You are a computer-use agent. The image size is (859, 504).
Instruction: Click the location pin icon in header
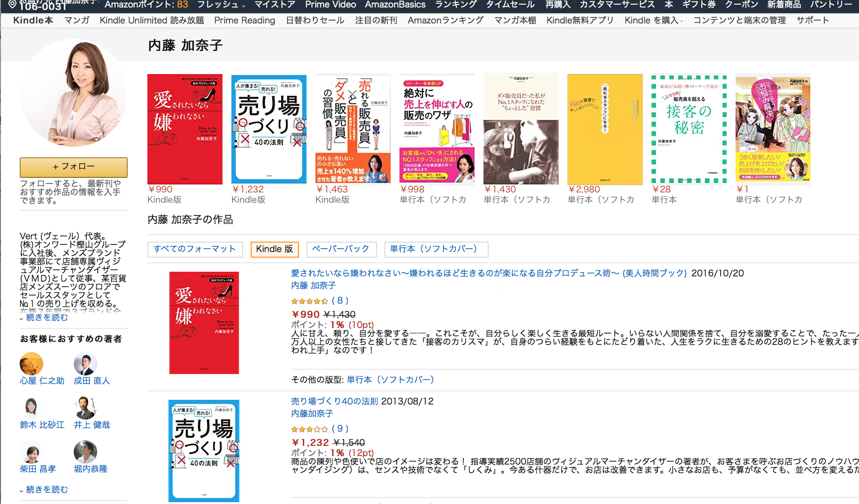(x=13, y=5)
